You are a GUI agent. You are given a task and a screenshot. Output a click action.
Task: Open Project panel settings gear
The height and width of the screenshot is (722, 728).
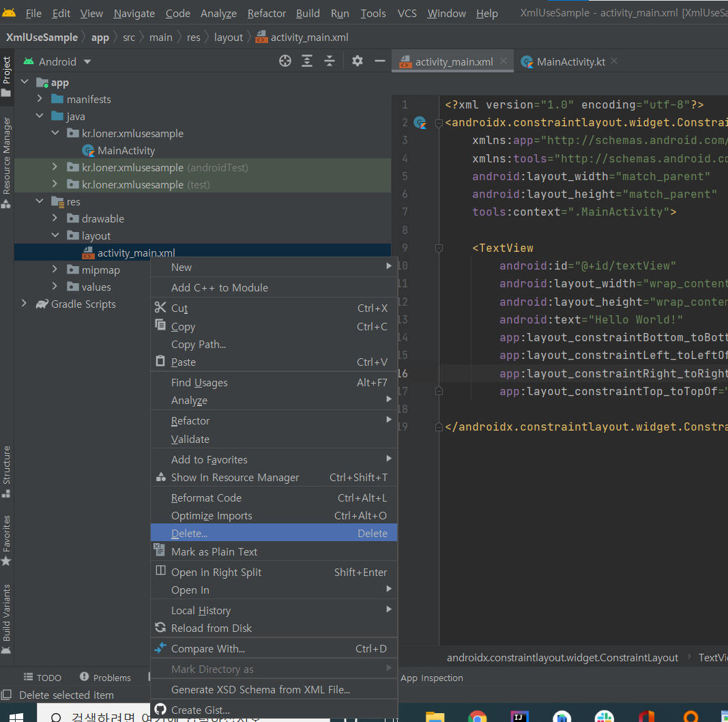click(x=357, y=61)
